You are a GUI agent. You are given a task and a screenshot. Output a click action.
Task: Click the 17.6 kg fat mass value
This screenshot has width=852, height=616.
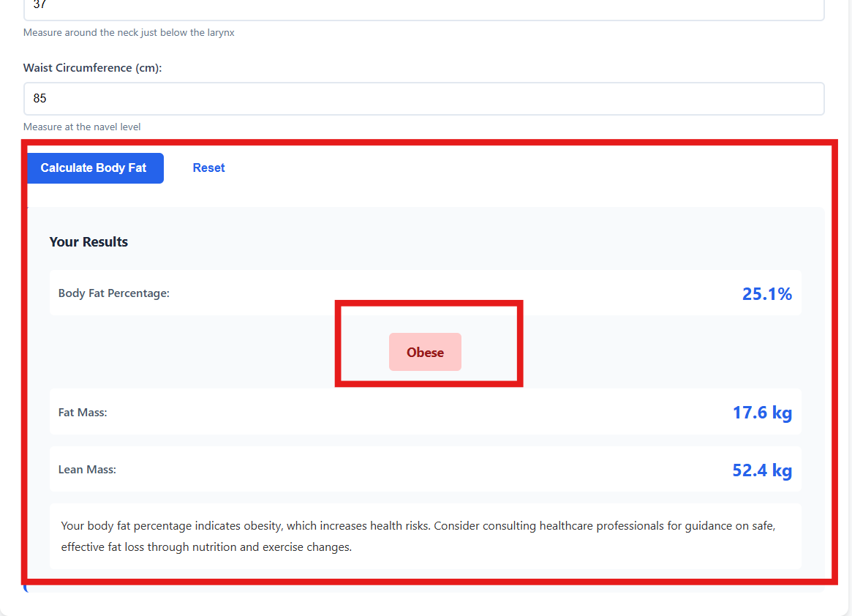(x=762, y=413)
